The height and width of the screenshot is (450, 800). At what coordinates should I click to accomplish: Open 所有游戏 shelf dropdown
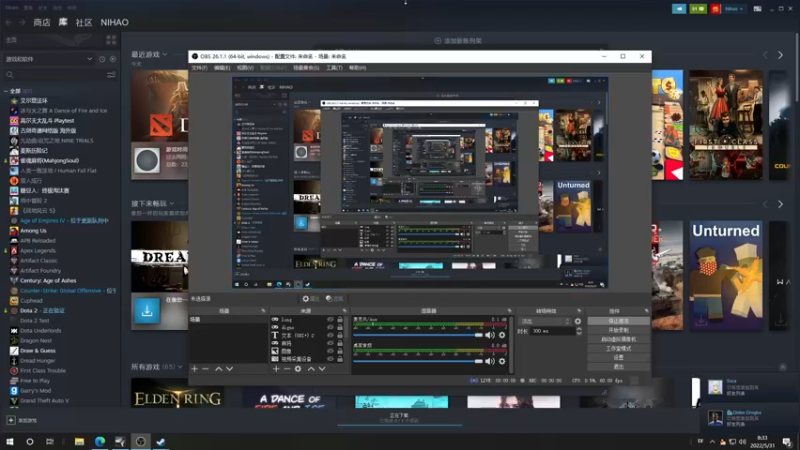click(x=180, y=367)
